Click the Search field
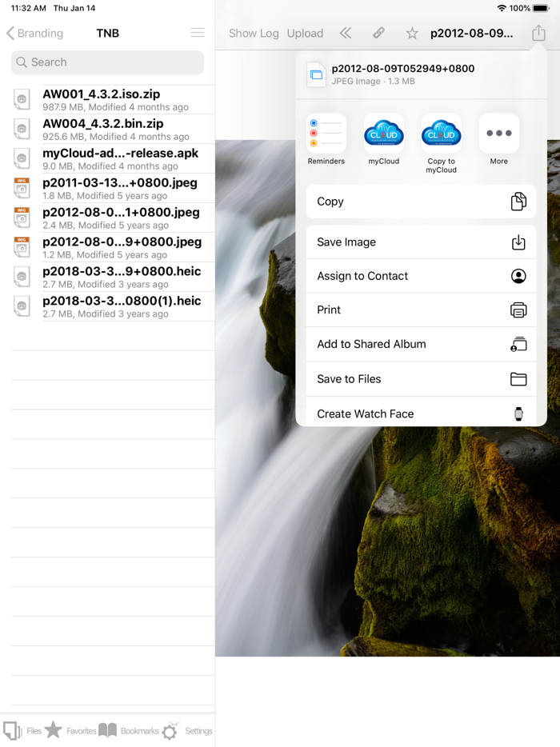The image size is (560, 747). [108, 62]
